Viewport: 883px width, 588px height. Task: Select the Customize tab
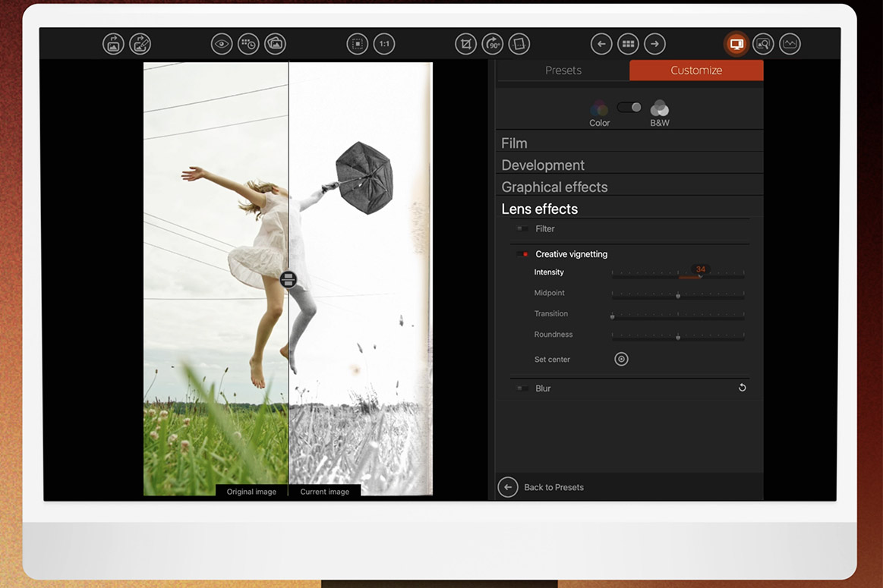tap(696, 71)
